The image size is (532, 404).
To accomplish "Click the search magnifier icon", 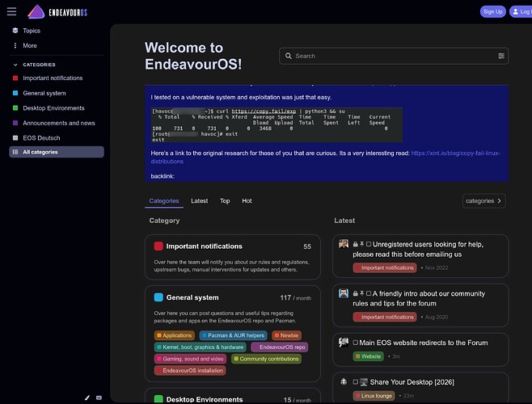I will pos(289,56).
